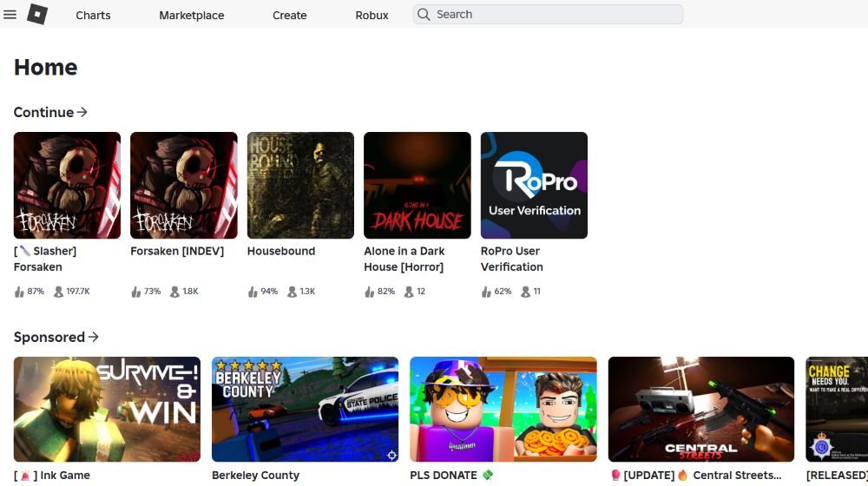Open the Forsaken [INDEV] game thumbnail

tap(184, 186)
